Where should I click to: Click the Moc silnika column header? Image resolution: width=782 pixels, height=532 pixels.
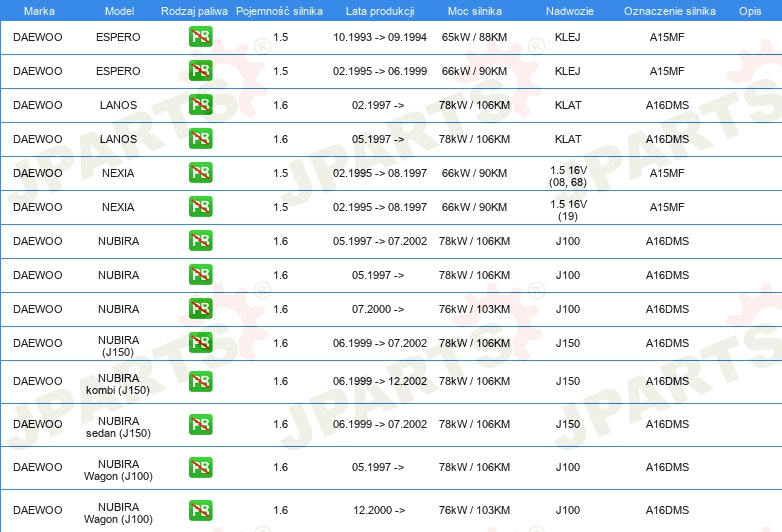click(475, 11)
